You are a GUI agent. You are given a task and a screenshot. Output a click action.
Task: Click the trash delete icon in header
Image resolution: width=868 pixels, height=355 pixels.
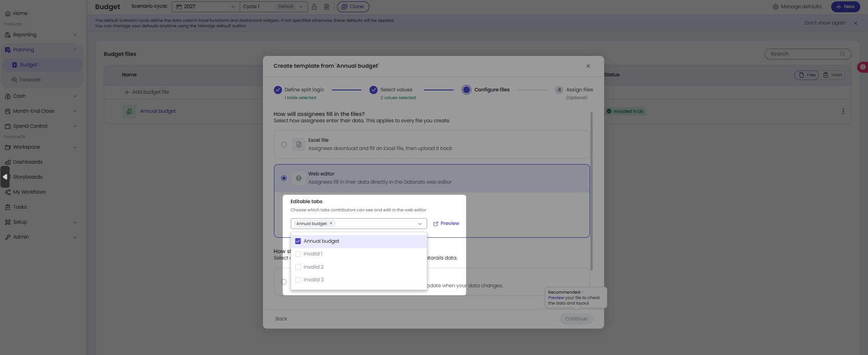[x=326, y=7]
